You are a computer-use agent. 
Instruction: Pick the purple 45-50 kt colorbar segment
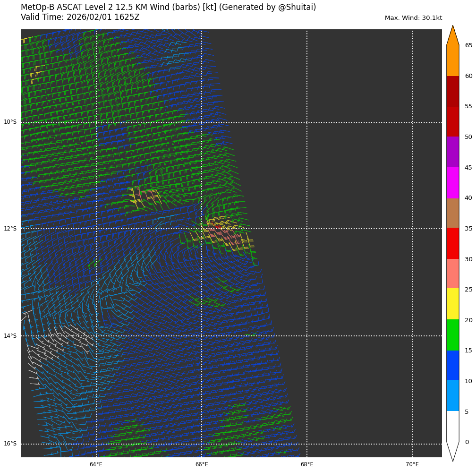452,152
